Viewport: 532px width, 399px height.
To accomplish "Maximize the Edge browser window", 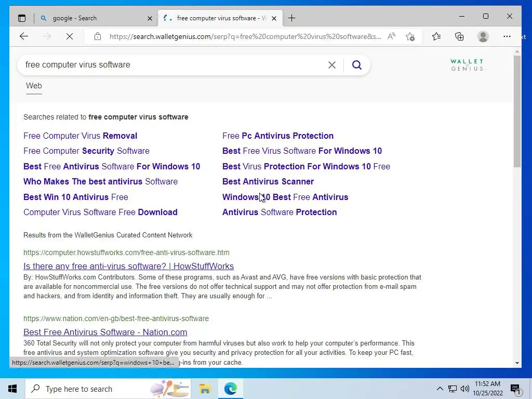I will 486,16.
